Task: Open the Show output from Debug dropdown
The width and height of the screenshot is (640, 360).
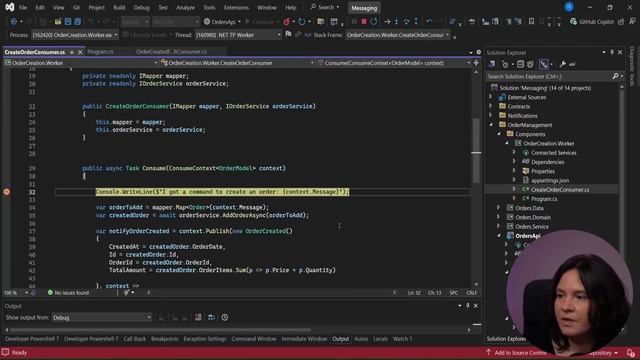Action: click(102, 318)
